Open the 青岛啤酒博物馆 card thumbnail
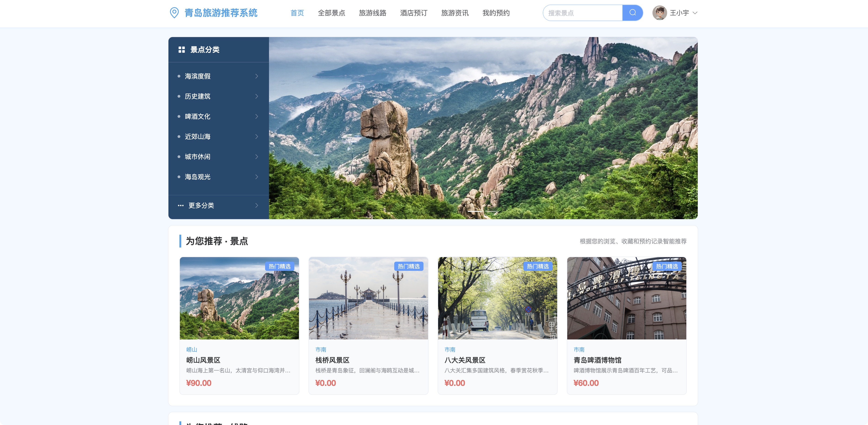 [x=627, y=298]
